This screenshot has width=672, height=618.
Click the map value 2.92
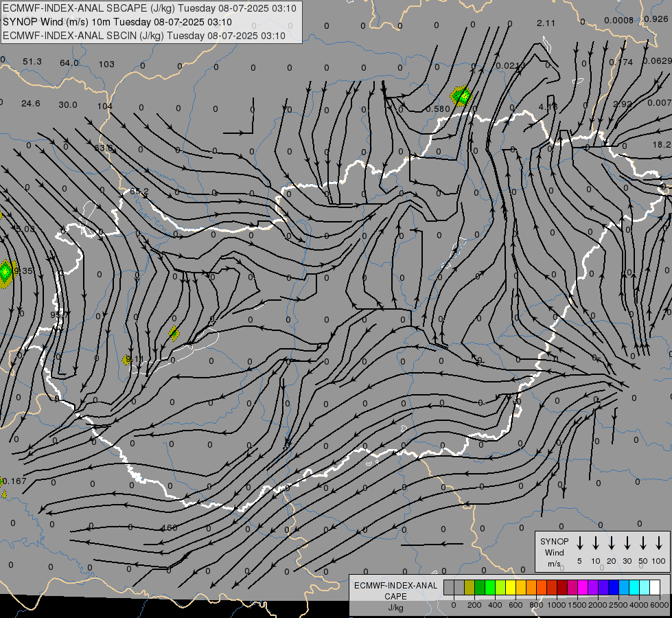(x=623, y=104)
